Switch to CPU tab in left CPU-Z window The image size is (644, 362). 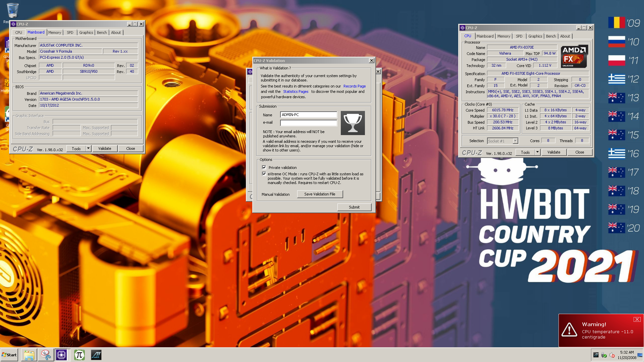(19, 33)
